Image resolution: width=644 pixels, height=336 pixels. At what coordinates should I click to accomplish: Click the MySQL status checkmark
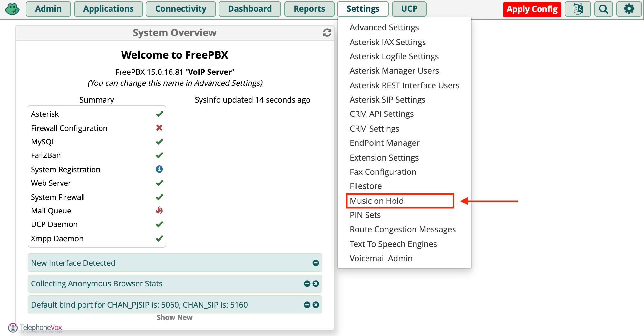click(159, 142)
